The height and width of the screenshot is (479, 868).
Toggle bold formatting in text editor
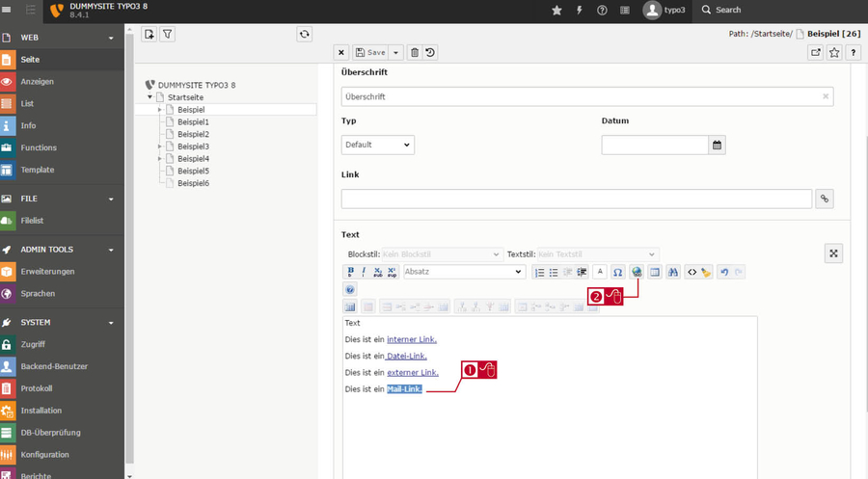[350, 272]
